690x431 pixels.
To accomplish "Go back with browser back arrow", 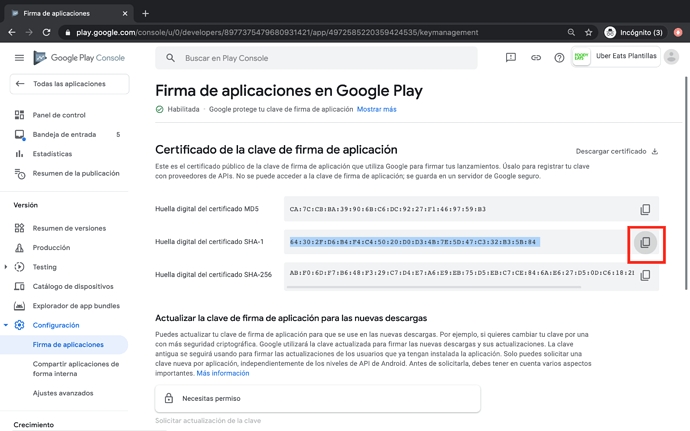I will (12, 32).
